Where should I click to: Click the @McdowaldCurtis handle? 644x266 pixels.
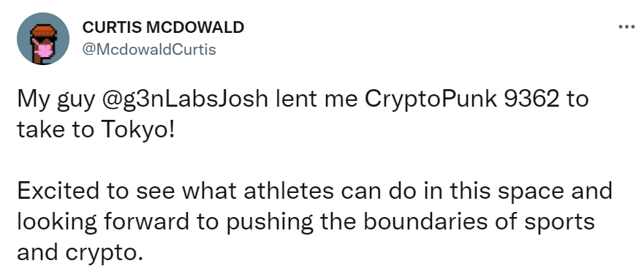149,50
